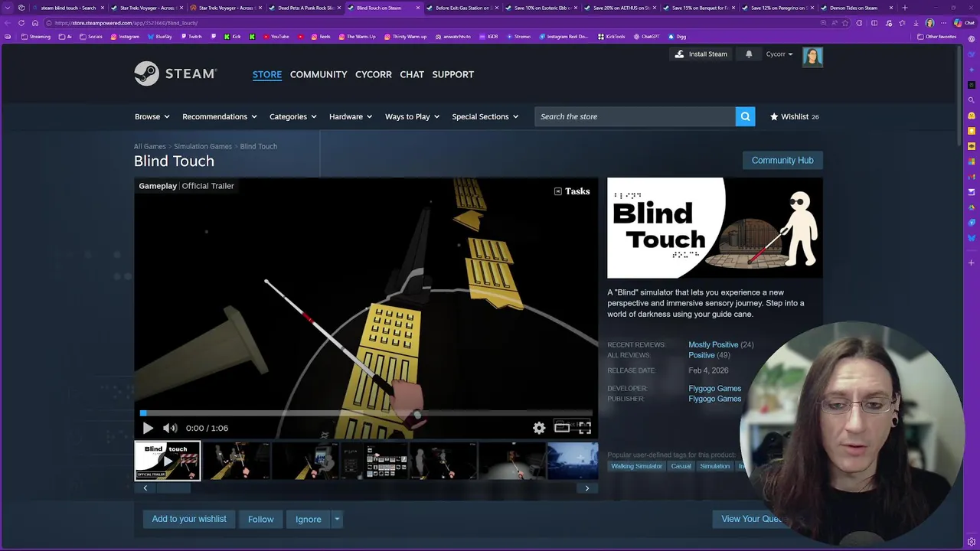The width and height of the screenshot is (980, 551).
Task: Click the user avatar picture
Action: 812,57
